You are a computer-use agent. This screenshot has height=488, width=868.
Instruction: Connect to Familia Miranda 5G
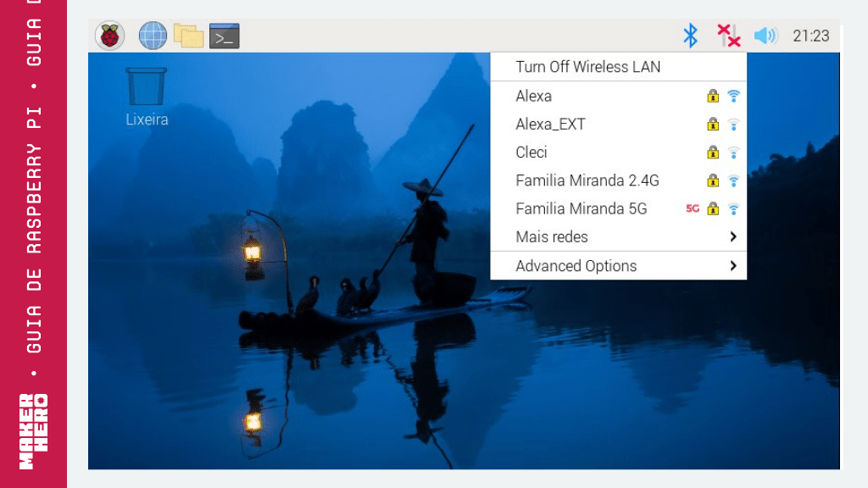coord(618,209)
